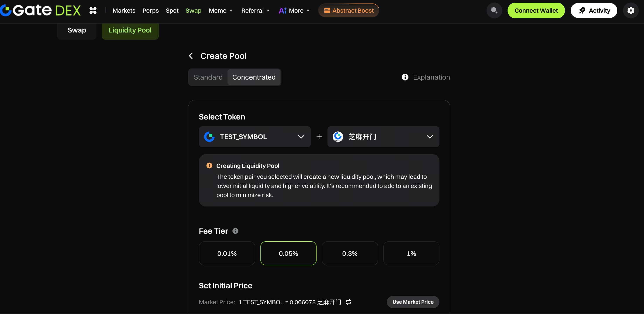Swap market price direction arrows icon
The image size is (644, 314).
[x=348, y=302]
